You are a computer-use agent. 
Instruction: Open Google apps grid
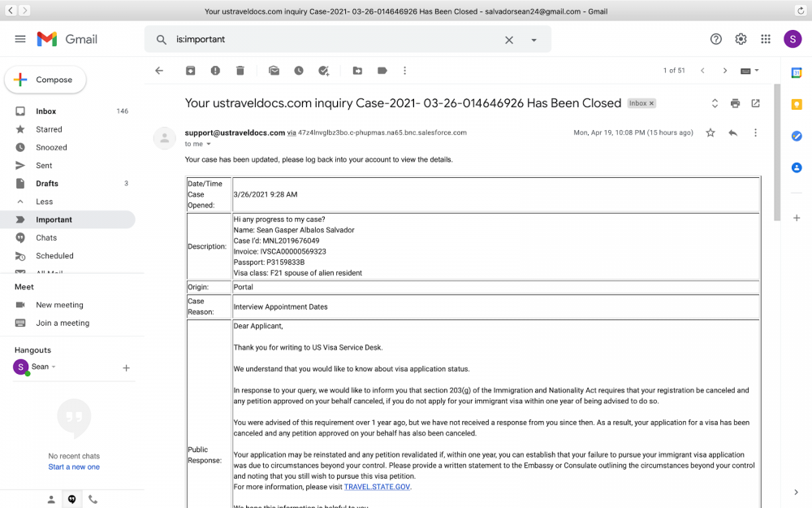[766, 39]
